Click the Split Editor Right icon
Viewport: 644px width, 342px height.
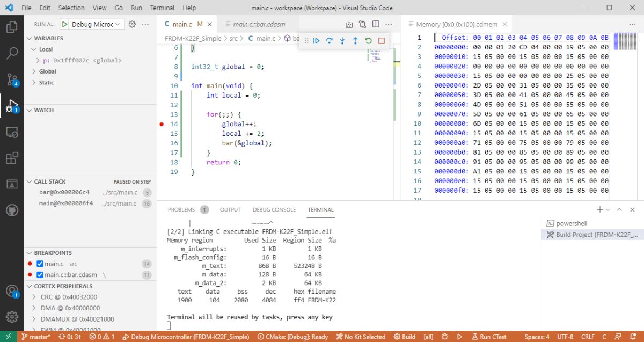pyautogui.click(x=376, y=24)
